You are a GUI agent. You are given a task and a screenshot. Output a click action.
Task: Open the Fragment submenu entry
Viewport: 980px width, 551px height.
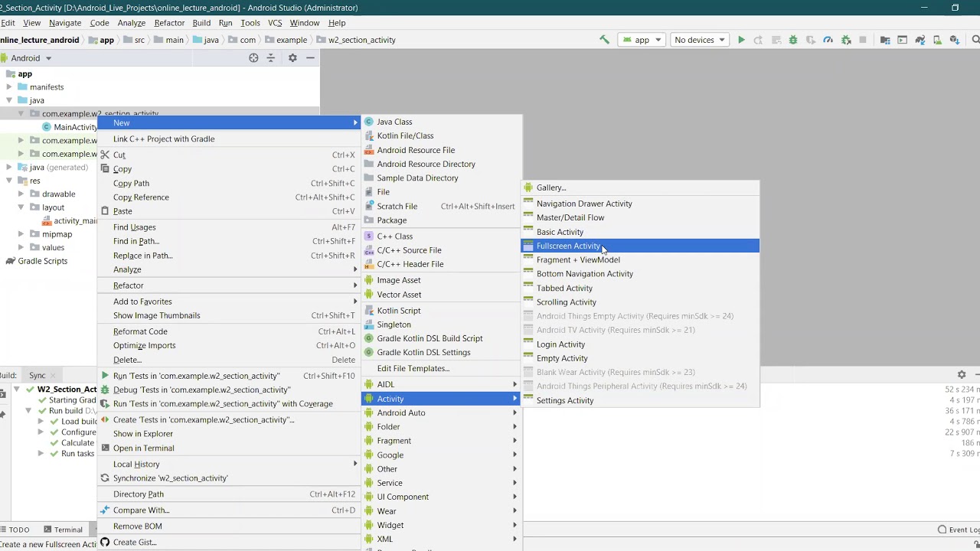point(441,441)
